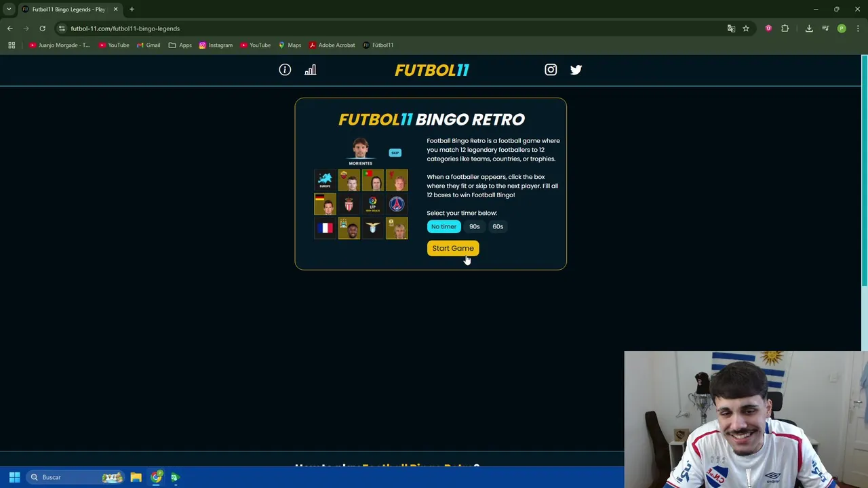Click the green camera app in taskbar
This screenshot has width=868, height=488.
click(174, 477)
